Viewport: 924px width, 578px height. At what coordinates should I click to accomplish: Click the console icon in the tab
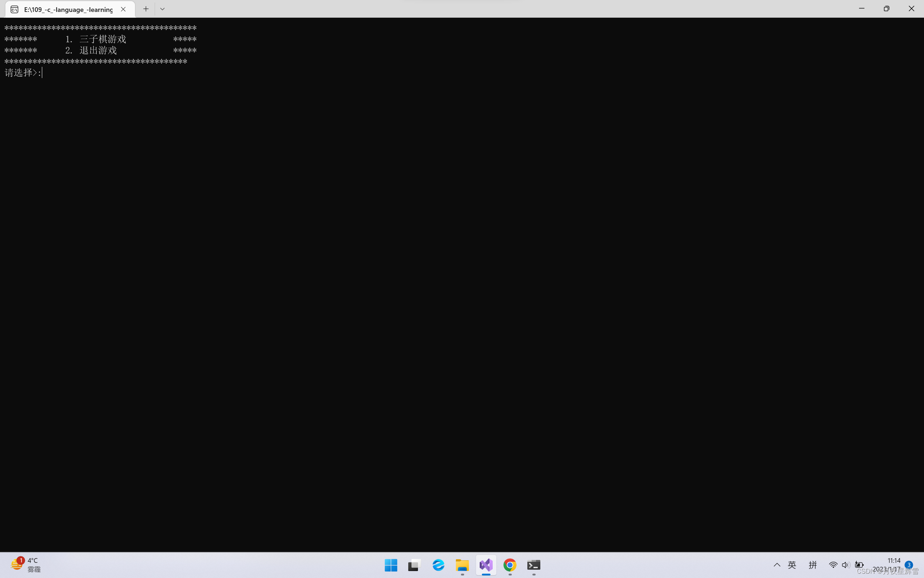pyautogui.click(x=14, y=9)
